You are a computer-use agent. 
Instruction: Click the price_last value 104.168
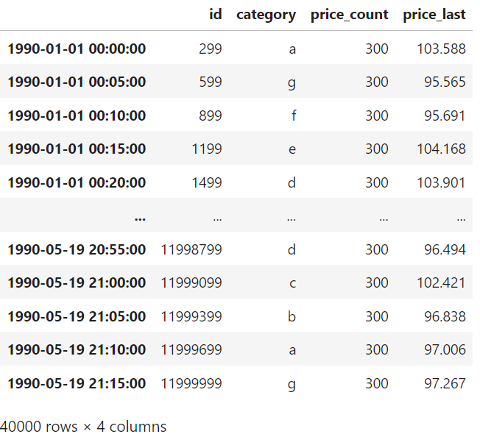[x=445, y=149]
